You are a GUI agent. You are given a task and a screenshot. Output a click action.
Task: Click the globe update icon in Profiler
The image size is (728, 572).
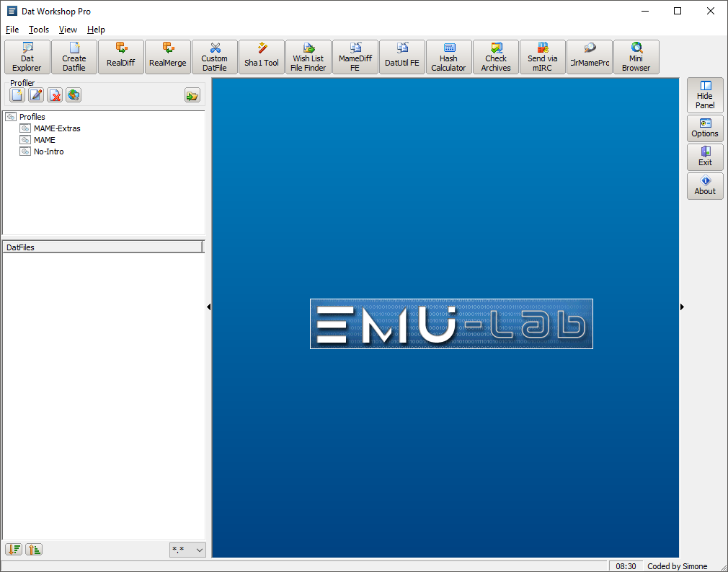[74, 94]
